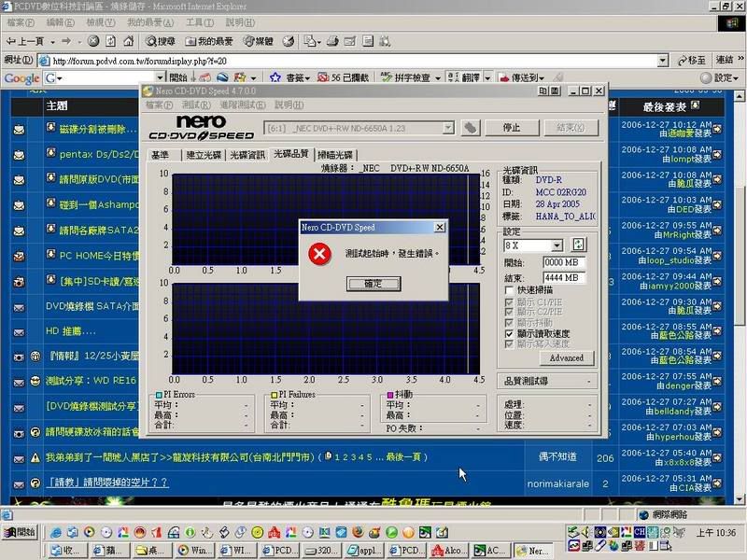The width and height of the screenshot is (747, 560).
Task: Toggle the 顯示讀取速度 checkbox
Action: (509, 333)
